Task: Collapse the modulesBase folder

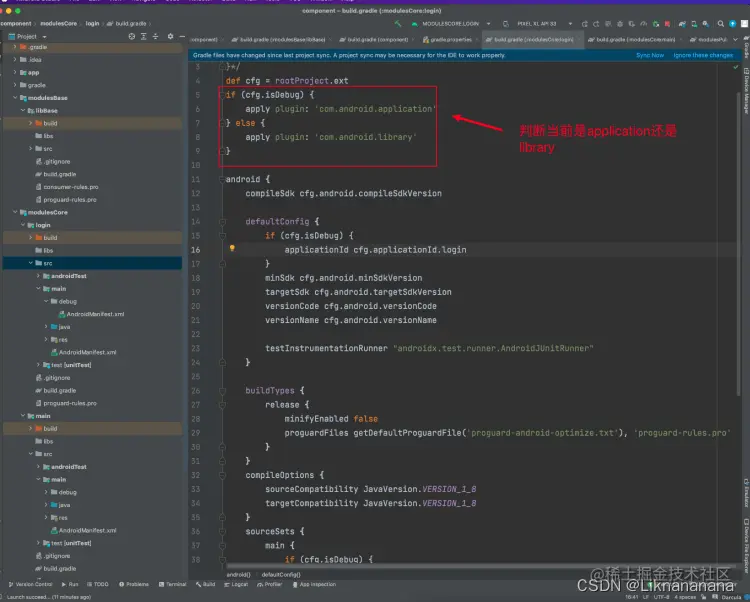Action: [15, 98]
